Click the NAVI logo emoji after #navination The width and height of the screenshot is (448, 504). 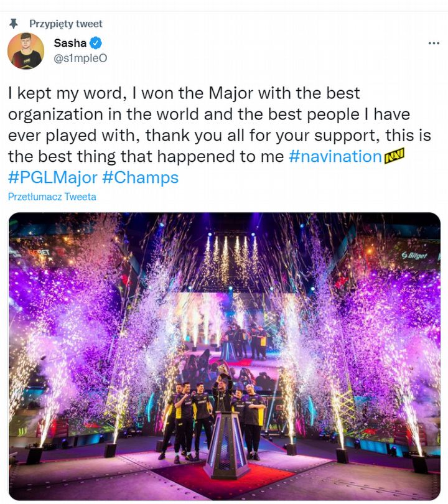tap(394, 156)
